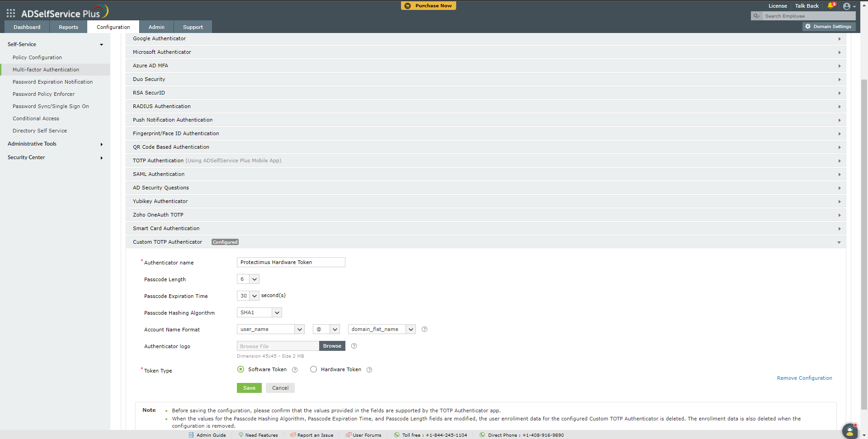
Task: Click the User Forums icon
Action: (349, 435)
